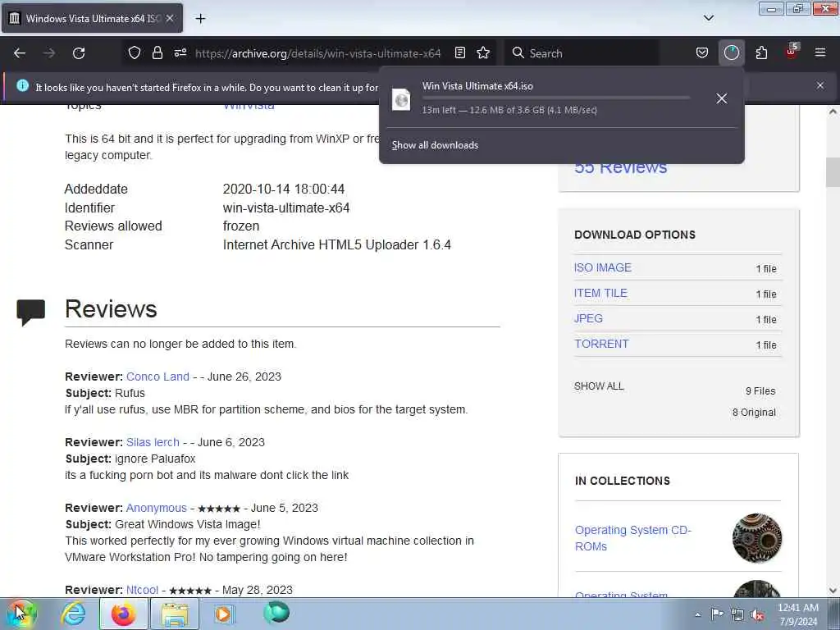Open reviewer Conco Land's profile
Screen dimensions: 840x630
pyautogui.click(x=157, y=377)
